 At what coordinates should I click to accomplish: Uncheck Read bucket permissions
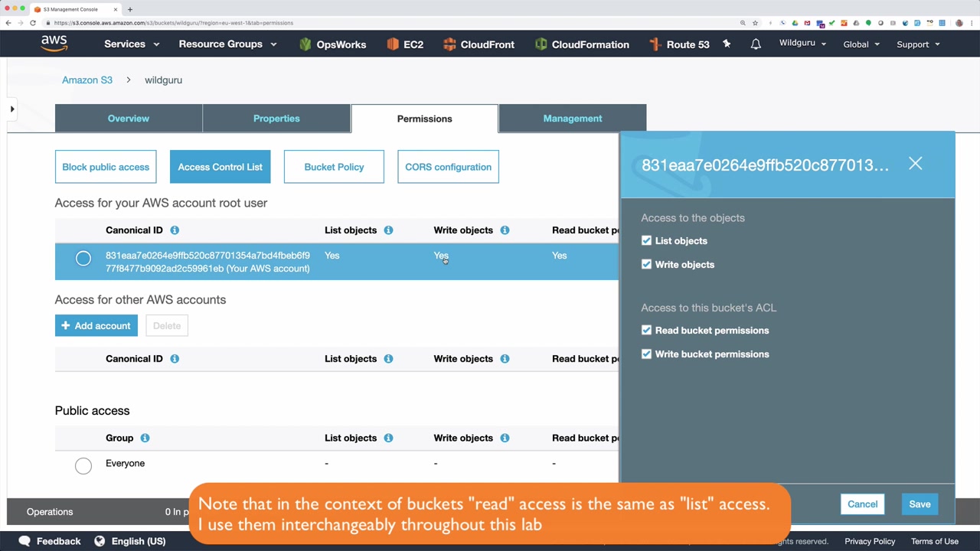tap(646, 331)
